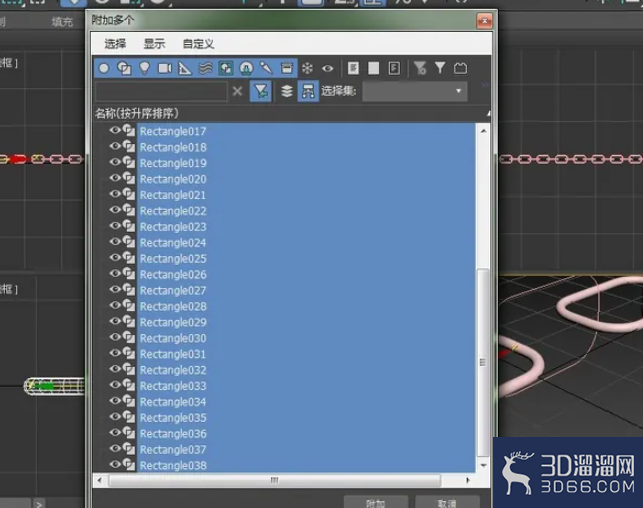Open the 显示 menu
The image size is (643, 508).
154,44
